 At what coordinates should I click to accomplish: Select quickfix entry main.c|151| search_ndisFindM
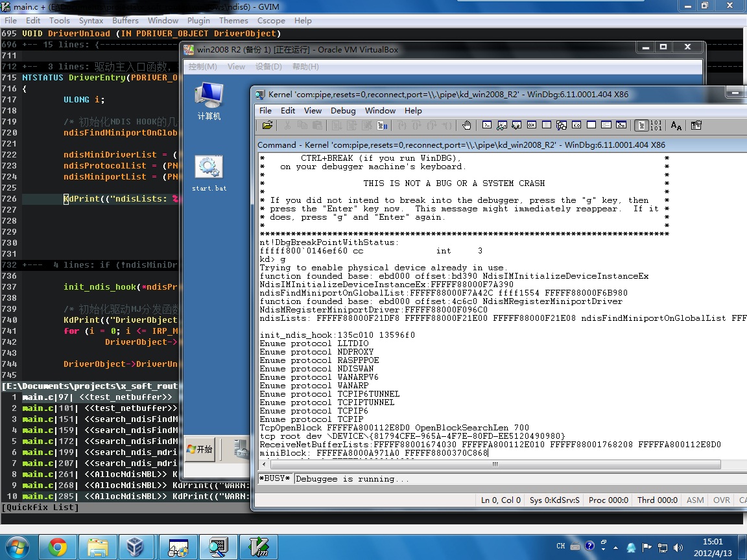coord(89,419)
